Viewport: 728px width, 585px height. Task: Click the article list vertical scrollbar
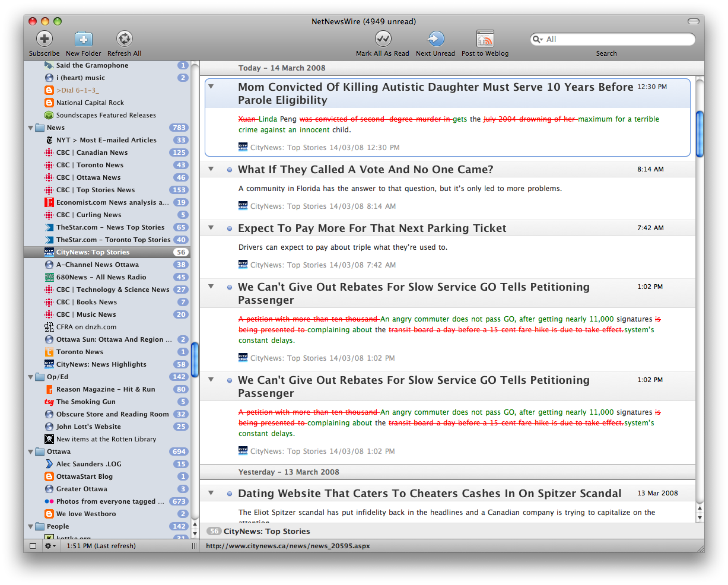pyautogui.click(x=700, y=134)
